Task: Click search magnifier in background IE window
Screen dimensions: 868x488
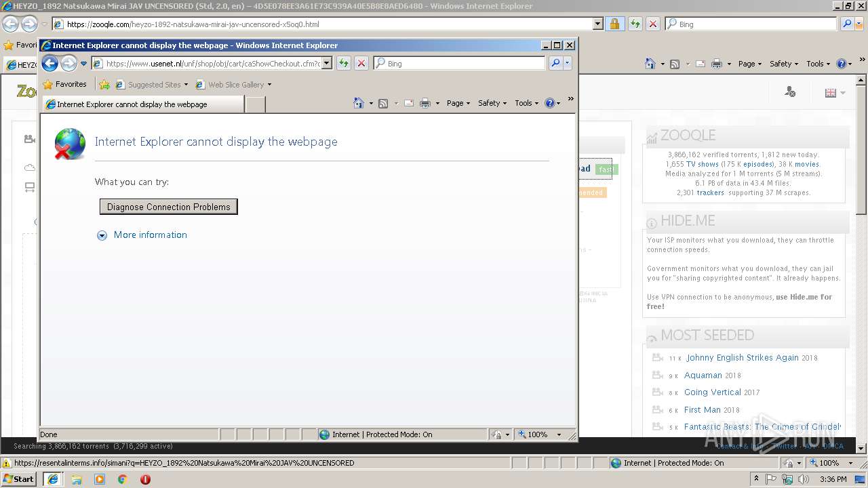Action: (x=847, y=24)
